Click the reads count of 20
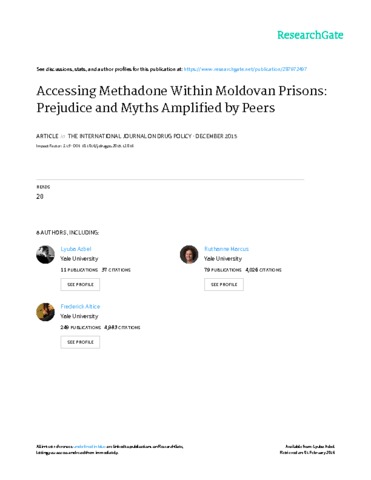Viewport: 371px width, 480px height. (x=40, y=196)
